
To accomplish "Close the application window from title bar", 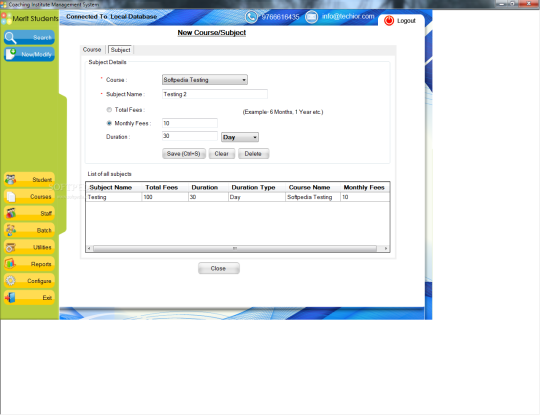I will click(x=529, y=3).
